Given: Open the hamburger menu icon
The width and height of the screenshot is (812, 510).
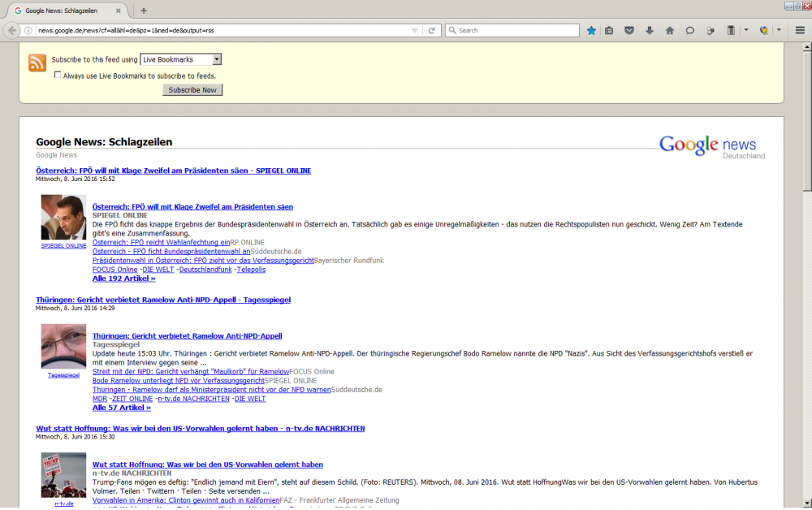Looking at the screenshot, I should coord(800,31).
